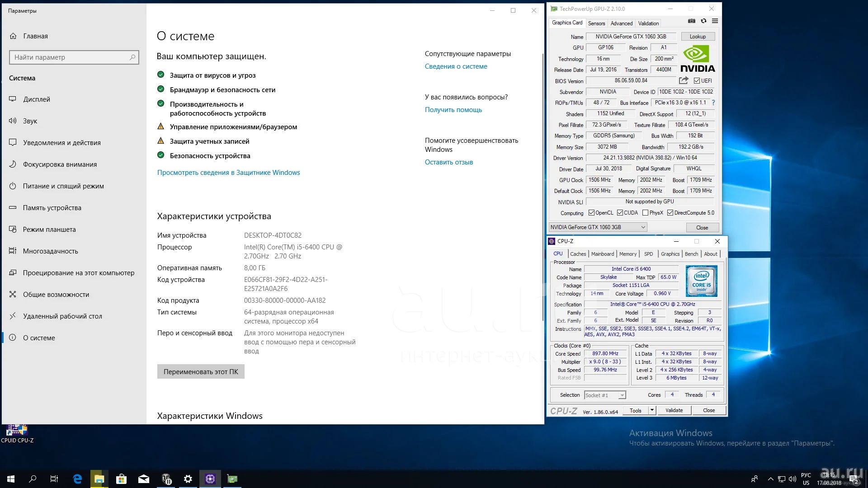This screenshot has height=488, width=868.
Task: Click the Validate button in CPU-Z
Action: tap(674, 410)
